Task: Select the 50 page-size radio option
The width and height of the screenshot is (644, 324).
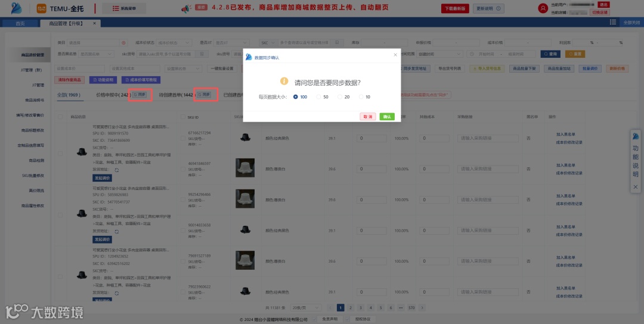Action: tap(322, 97)
